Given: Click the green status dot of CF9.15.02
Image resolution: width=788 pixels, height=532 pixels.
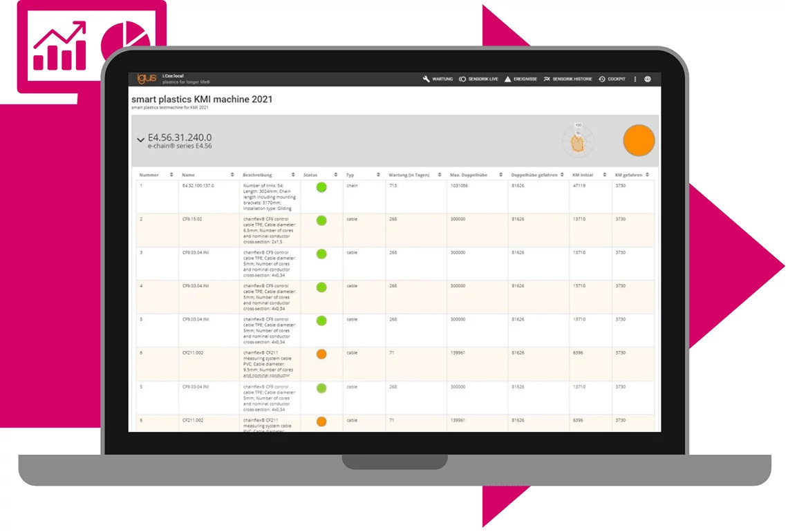Looking at the screenshot, I should coord(321,220).
